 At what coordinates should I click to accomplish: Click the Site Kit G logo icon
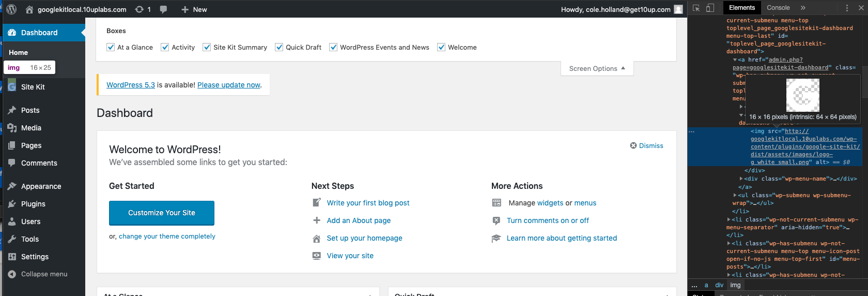point(12,86)
